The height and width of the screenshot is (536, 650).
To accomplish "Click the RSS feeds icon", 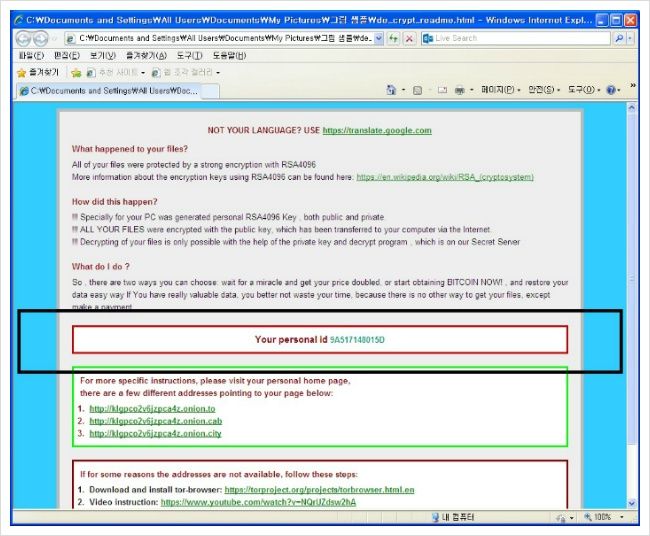I will tap(417, 90).
